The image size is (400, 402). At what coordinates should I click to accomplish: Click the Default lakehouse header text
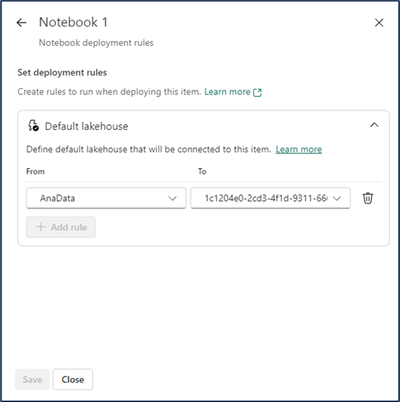point(86,126)
